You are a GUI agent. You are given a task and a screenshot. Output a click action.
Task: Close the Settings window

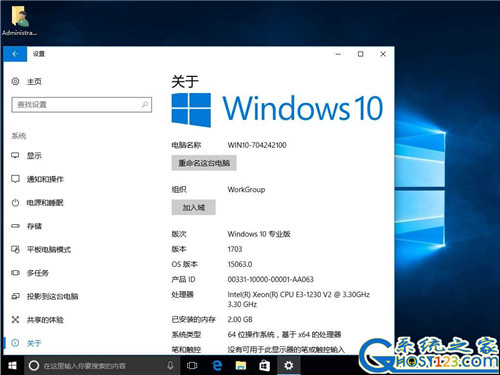click(x=383, y=54)
